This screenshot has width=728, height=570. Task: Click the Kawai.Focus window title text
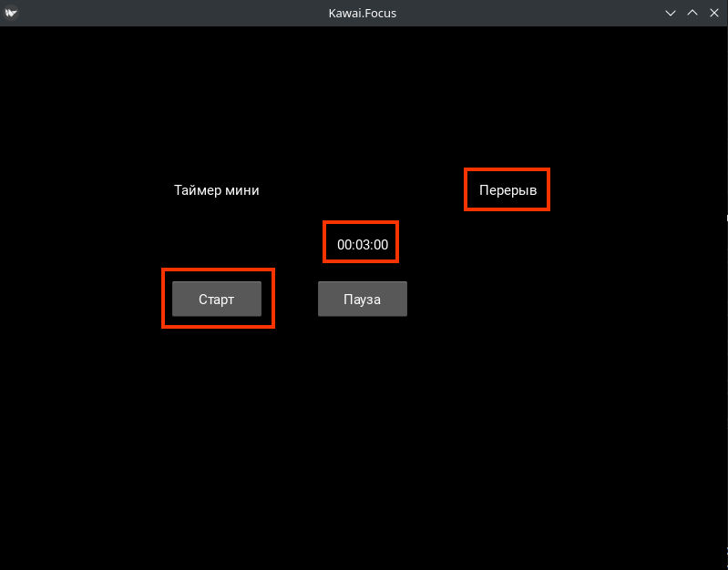point(363,13)
